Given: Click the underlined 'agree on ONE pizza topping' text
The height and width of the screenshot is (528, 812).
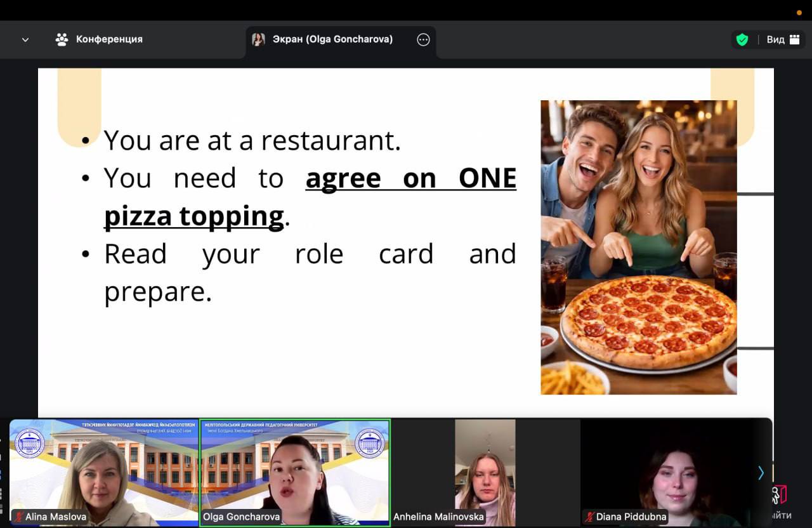Looking at the screenshot, I should click(410, 179).
